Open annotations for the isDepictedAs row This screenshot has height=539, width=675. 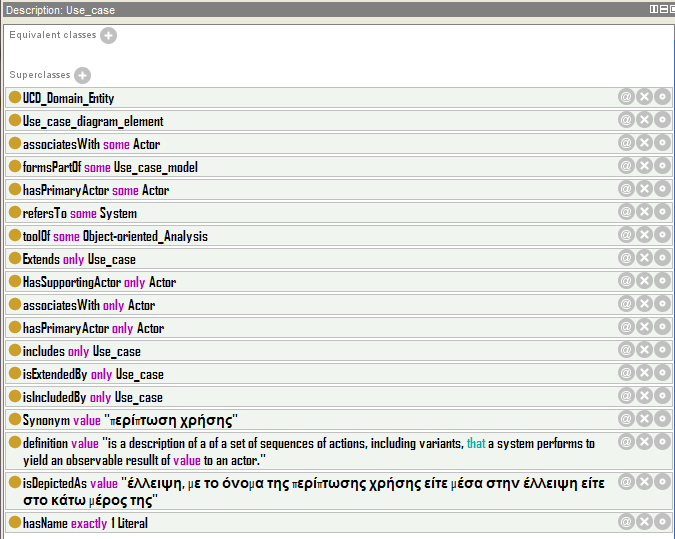tap(626, 482)
